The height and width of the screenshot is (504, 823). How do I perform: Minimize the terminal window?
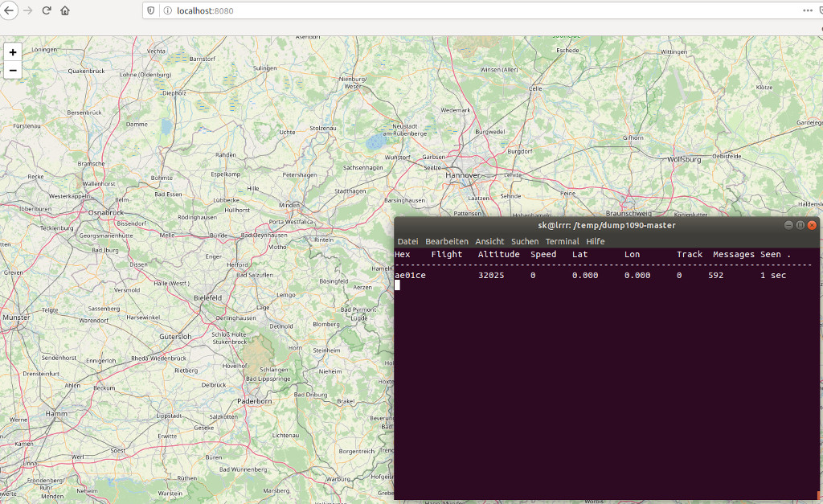pos(788,225)
